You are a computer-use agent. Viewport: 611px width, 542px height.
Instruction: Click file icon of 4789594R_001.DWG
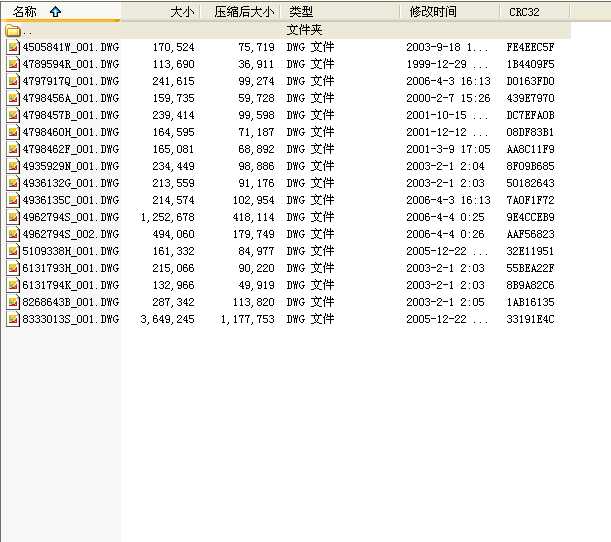13,64
